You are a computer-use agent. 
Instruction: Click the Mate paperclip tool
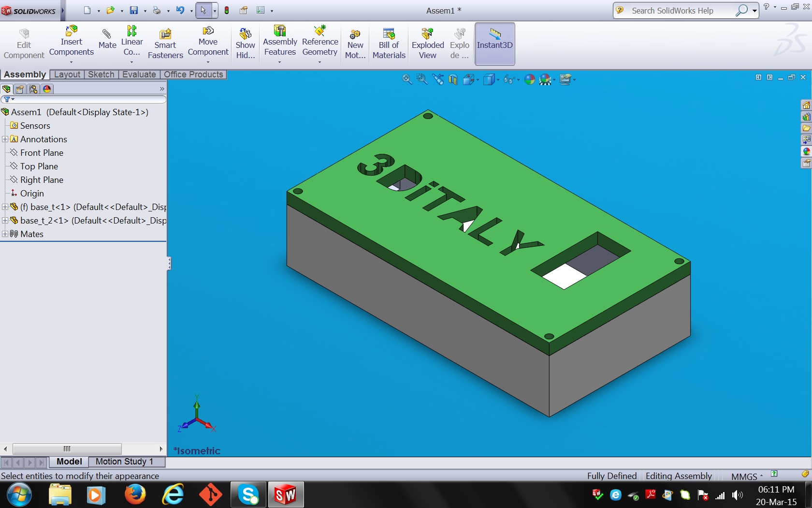[x=107, y=39]
